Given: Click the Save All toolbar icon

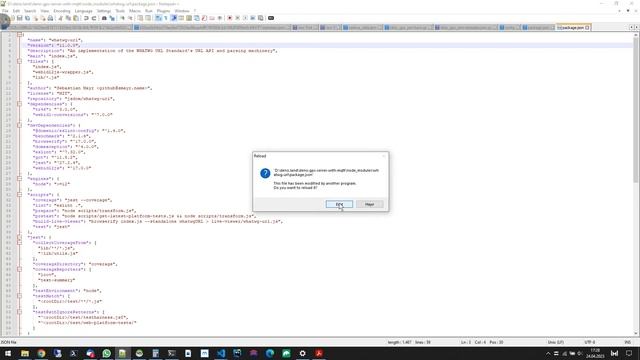Looking at the screenshot, I should (27, 18).
